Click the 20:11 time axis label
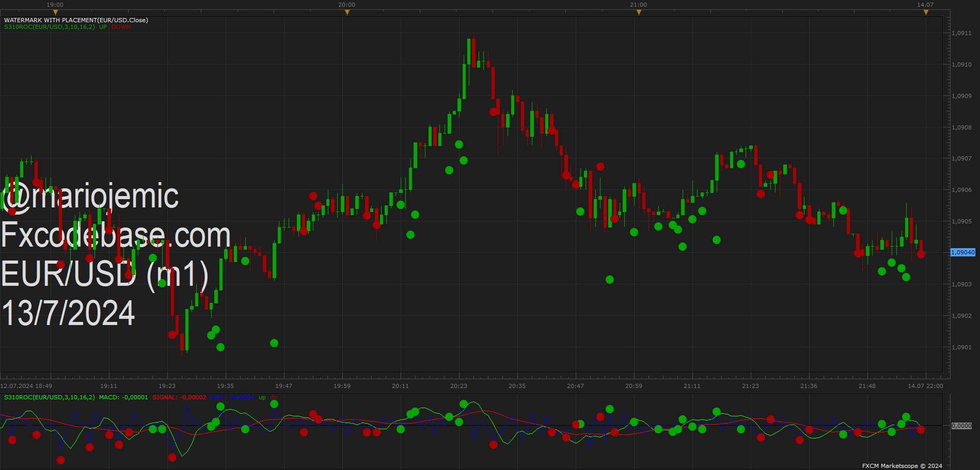The height and width of the screenshot is (470, 980). pyautogui.click(x=400, y=386)
